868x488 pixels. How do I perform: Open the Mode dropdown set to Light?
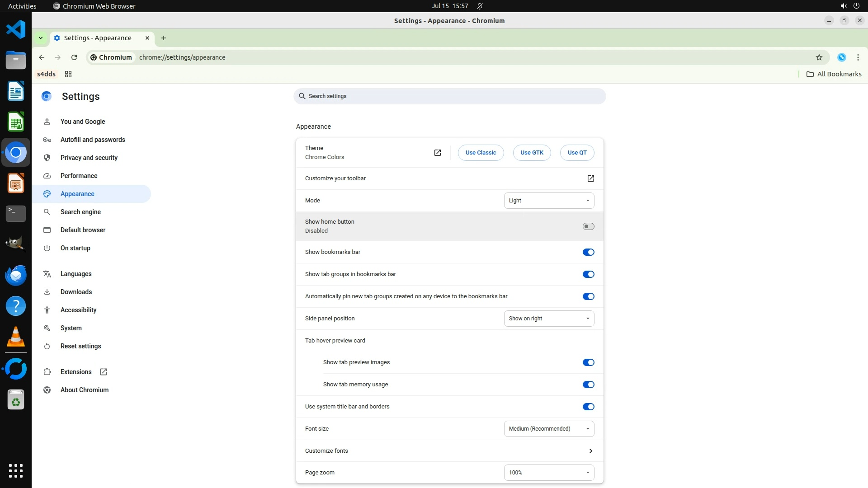[549, 201]
